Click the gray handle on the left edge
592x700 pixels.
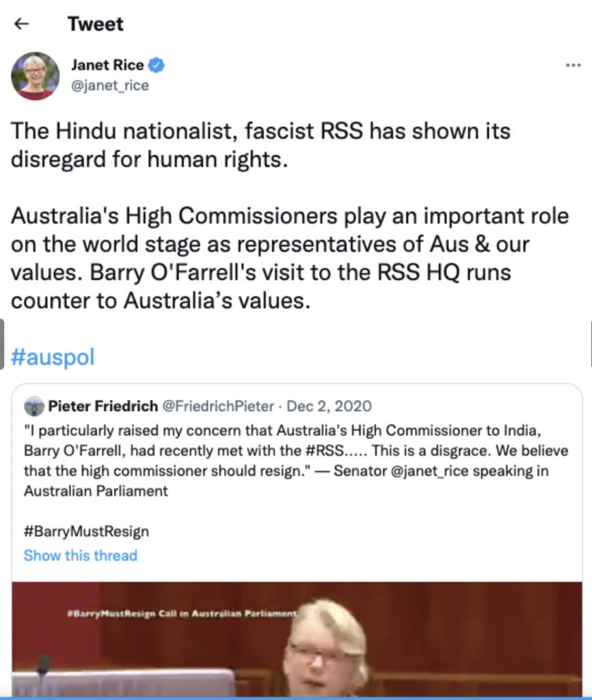tap(2, 344)
